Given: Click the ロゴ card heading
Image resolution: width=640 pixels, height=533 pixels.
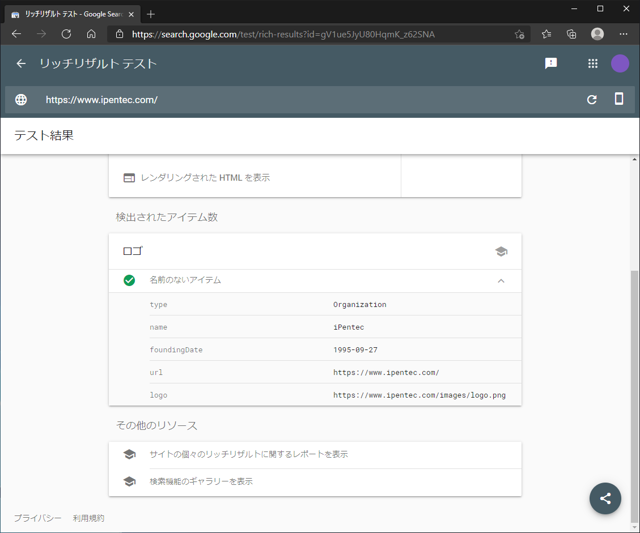Looking at the screenshot, I should 133,251.
